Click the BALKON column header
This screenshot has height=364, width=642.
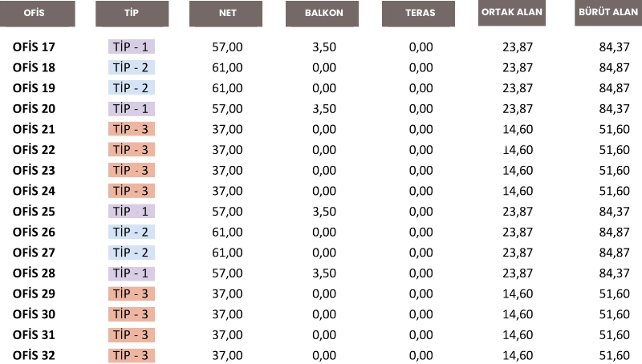tap(323, 14)
